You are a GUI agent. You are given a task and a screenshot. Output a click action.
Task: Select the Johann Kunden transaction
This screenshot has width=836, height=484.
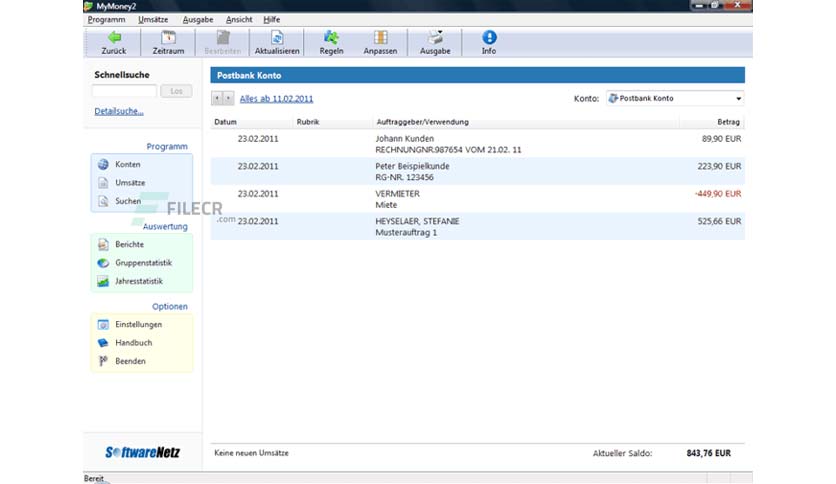coord(477,144)
